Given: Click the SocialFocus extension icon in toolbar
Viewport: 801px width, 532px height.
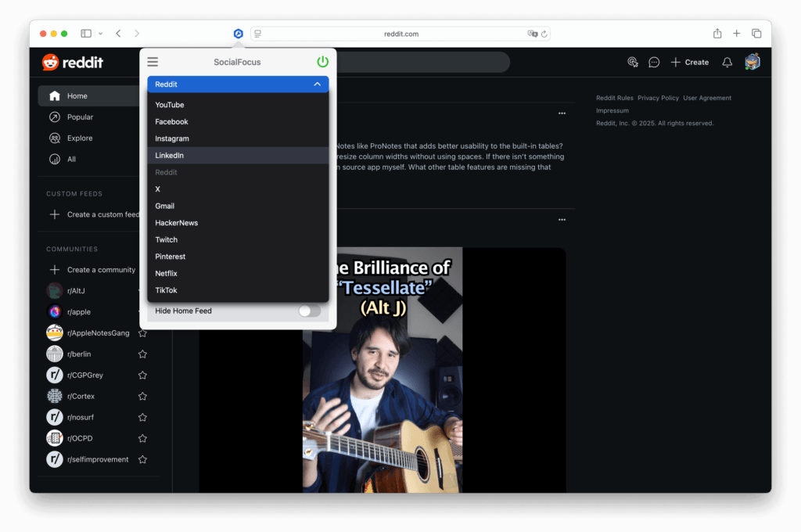Looking at the screenshot, I should tap(238, 34).
